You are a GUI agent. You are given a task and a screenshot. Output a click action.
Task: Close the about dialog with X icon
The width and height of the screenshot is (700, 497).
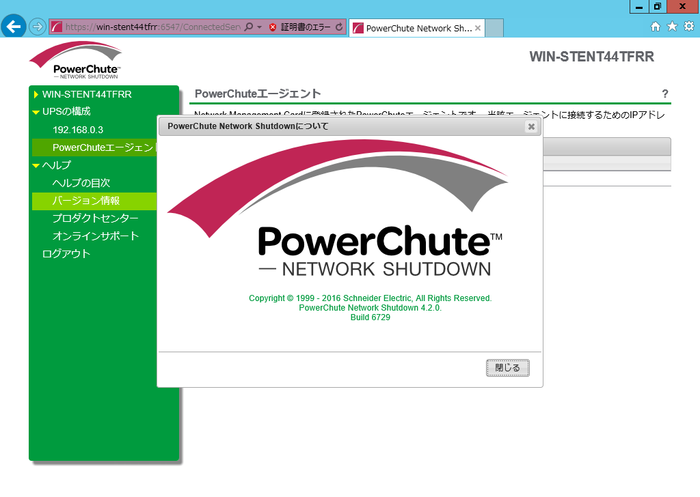click(x=531, y=126)
